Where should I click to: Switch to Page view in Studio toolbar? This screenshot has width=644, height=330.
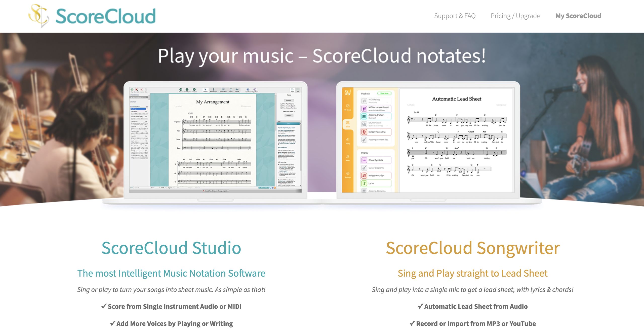[x=292, y=90]
